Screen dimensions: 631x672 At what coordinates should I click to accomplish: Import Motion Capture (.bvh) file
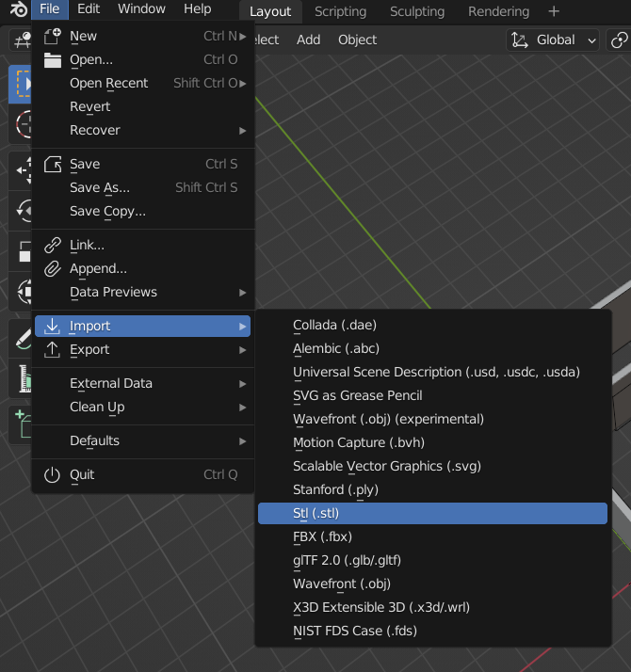[x=432, y=442]
